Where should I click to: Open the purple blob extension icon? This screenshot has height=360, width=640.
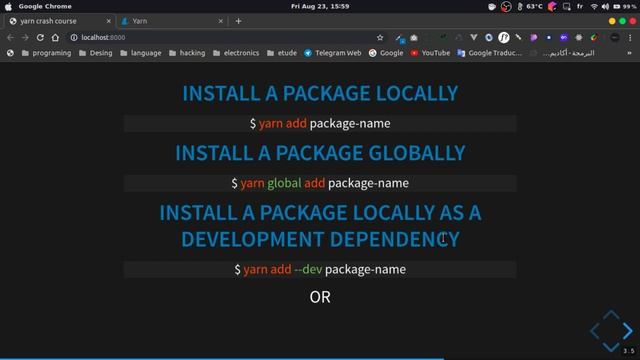coord(533,38)
